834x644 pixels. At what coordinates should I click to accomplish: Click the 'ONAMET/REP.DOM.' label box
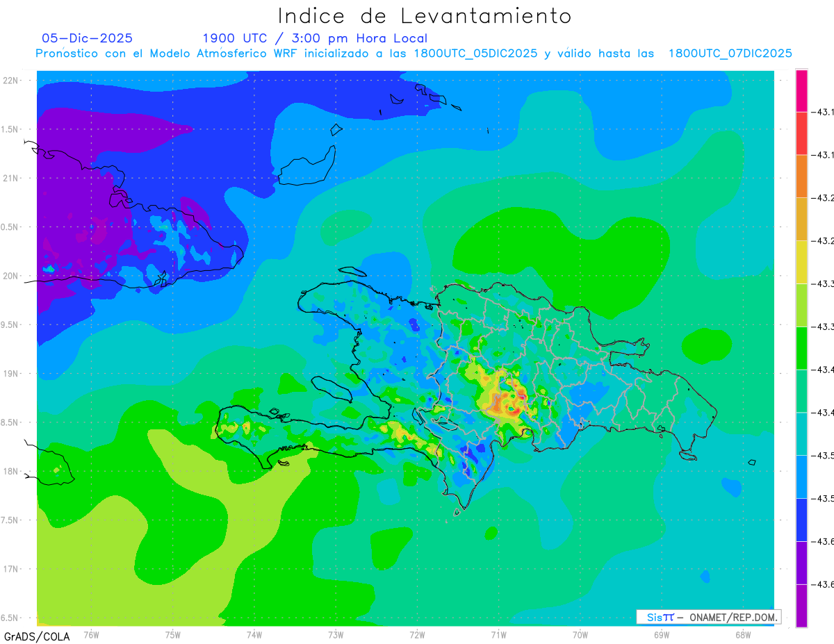click(x=708, y=617)
